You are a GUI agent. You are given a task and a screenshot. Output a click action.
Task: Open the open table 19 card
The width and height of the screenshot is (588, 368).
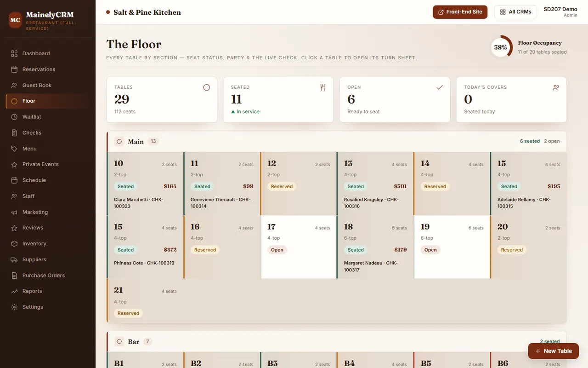(x=452, y=247)
